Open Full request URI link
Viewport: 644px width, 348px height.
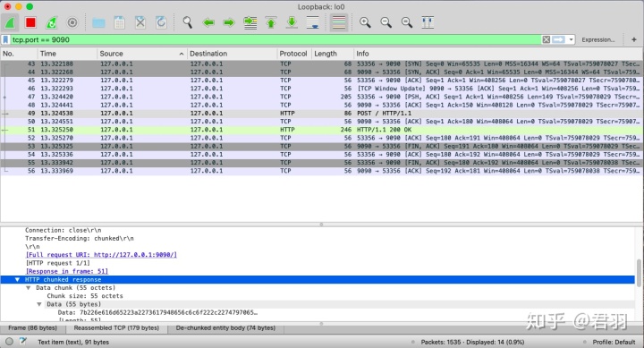click(101, 255)
